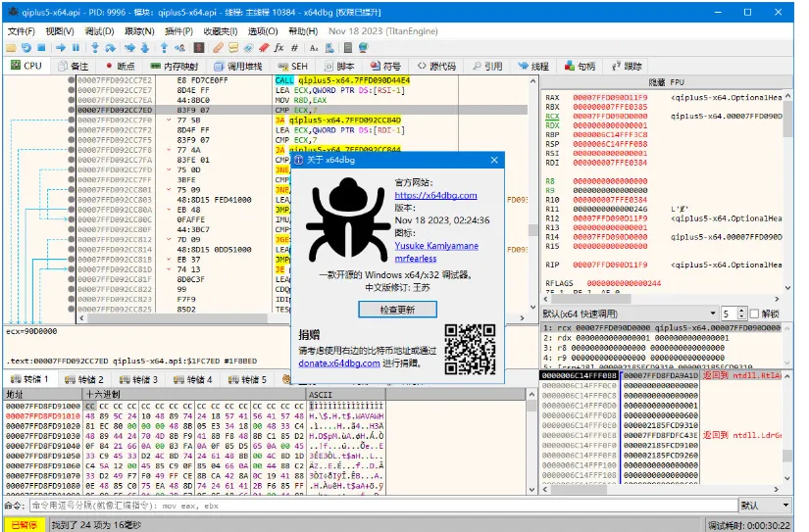
Task: Click the Run to user code icon
Action: point(179,48)
